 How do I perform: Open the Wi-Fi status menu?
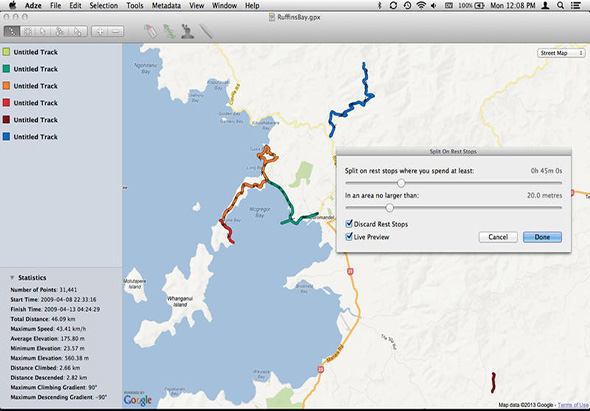[x=421, y=5]
